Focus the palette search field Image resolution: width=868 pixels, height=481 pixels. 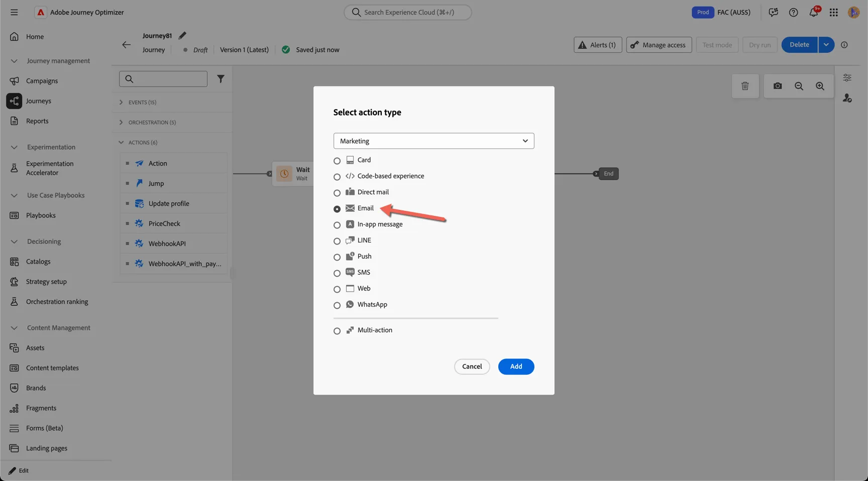pyautogui.click(x=163, y=79)
